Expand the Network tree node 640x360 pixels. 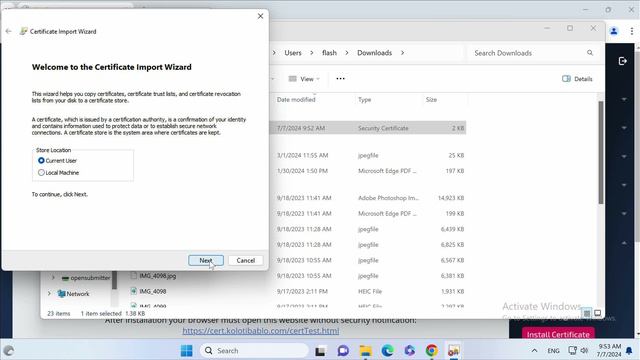[x=49, y=293]
